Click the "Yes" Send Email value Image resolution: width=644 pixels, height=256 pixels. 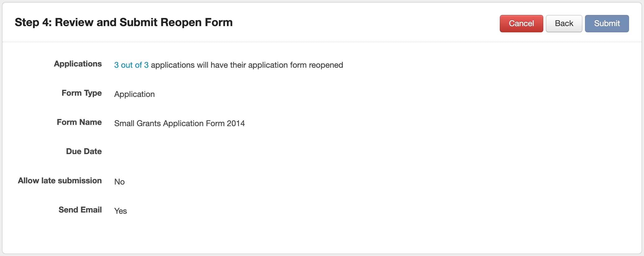click(121, 211)
